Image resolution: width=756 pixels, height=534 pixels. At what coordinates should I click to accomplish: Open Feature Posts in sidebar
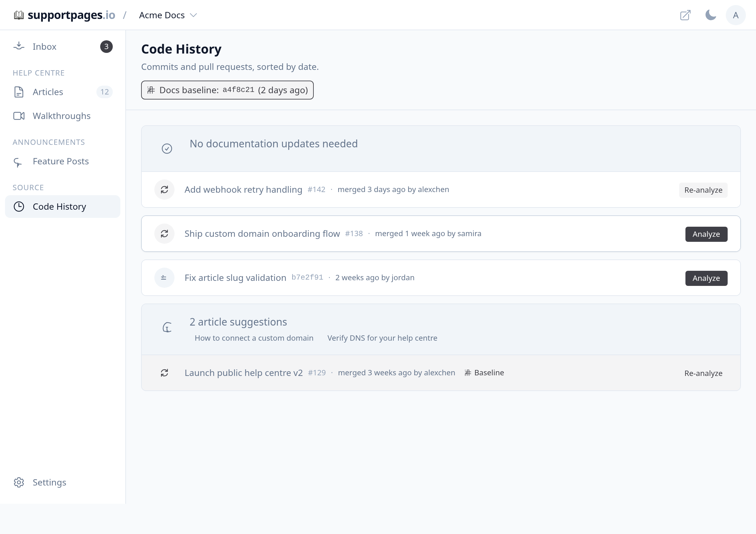pyautogui.click(x=63, y=161)
